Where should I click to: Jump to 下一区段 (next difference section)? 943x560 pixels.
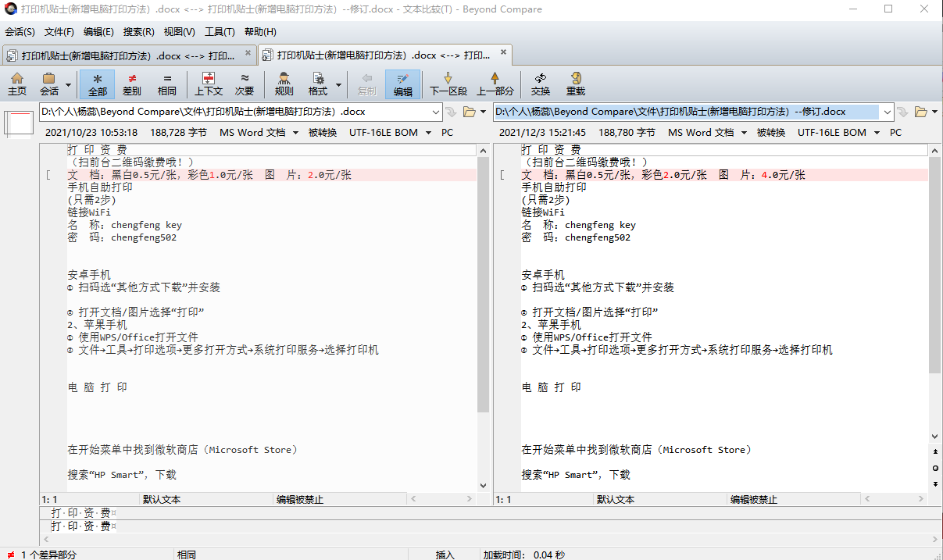pyautogui.click(x=448, y=84)
